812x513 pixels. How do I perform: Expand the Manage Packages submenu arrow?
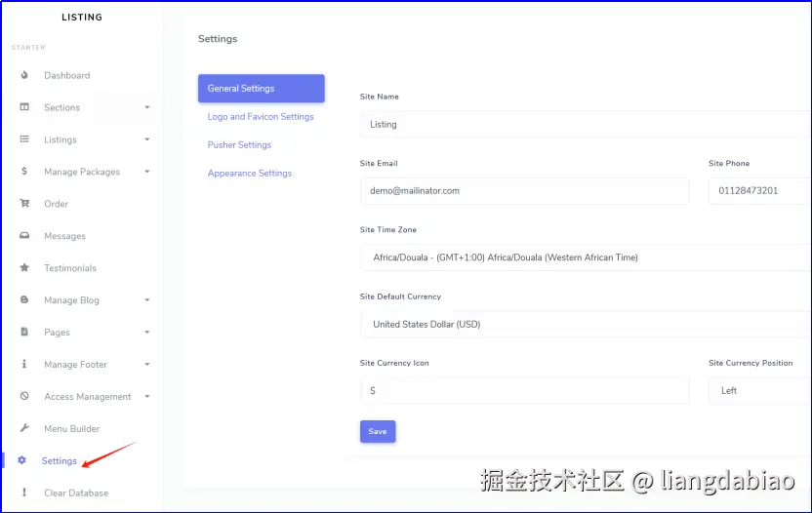pyautogui.click(x=147, y=172)
